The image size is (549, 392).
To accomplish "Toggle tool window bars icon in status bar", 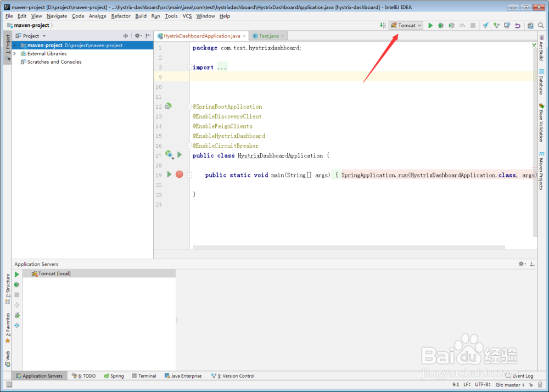I will click(9, 385).
